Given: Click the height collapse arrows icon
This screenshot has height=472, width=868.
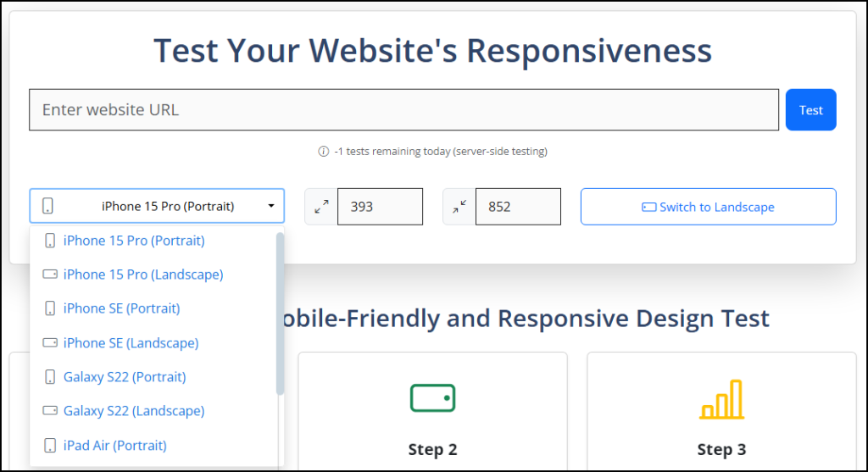Looking at the screenshot, I should (459, 207).
